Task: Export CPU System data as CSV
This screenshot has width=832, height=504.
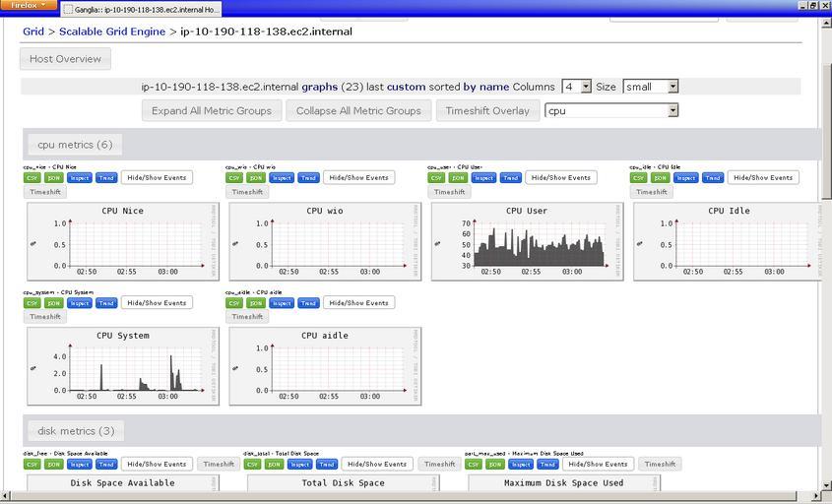Action: click(32, 303)
